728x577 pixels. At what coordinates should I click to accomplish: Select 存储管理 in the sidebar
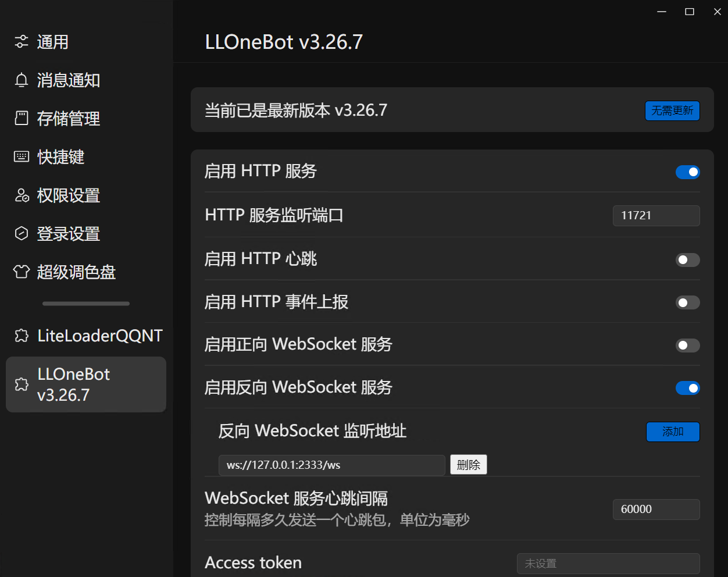pyautogui.click(x=86, y=119)
